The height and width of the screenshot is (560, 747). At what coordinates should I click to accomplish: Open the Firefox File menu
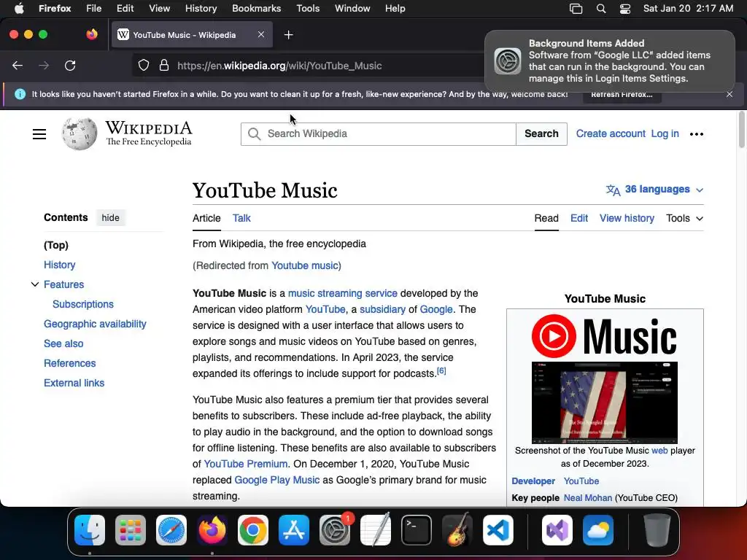coord(94,9)
